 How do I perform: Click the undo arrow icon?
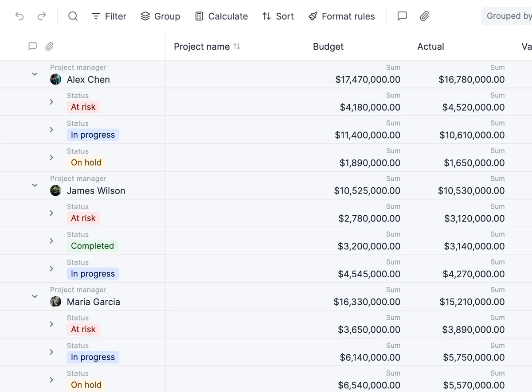20,16
